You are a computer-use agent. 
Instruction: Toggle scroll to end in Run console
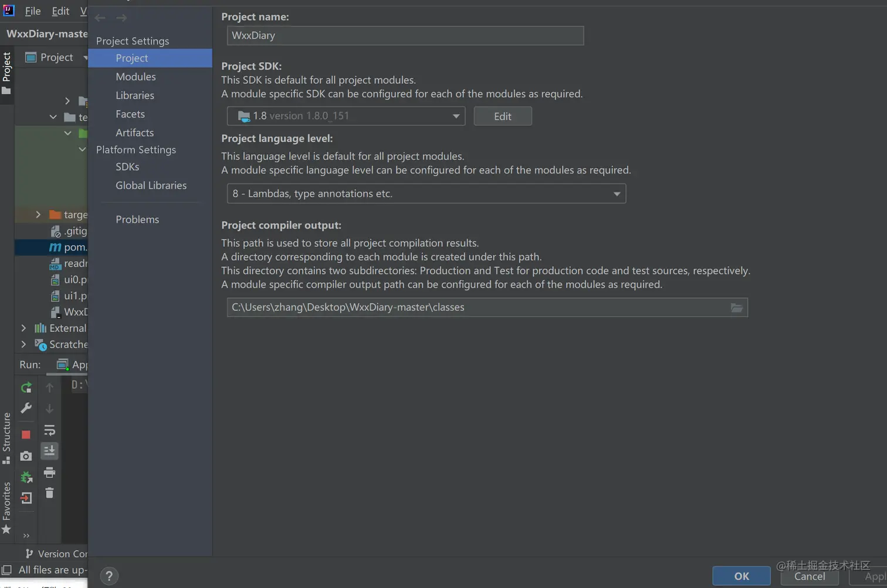(x=49, y=451)
